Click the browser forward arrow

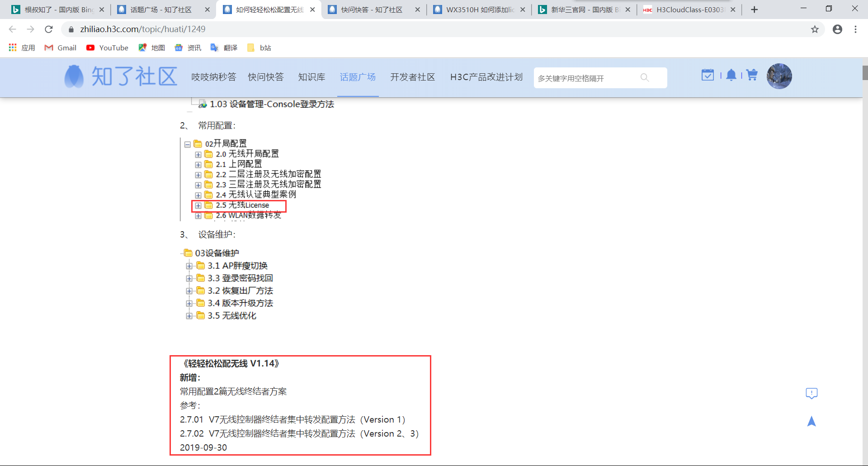click(30, 29)
